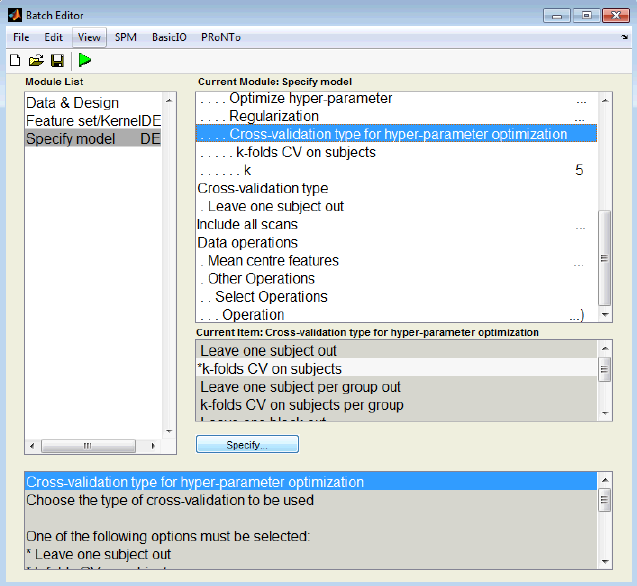Select the Operation row
637x586 pixels.
396,314
